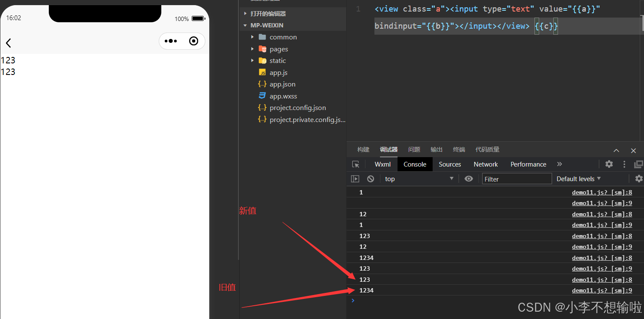Screen dimensions: 644x319
Task: Open demo11.js:8 link beside first '123' log
Action: point(602,236)
